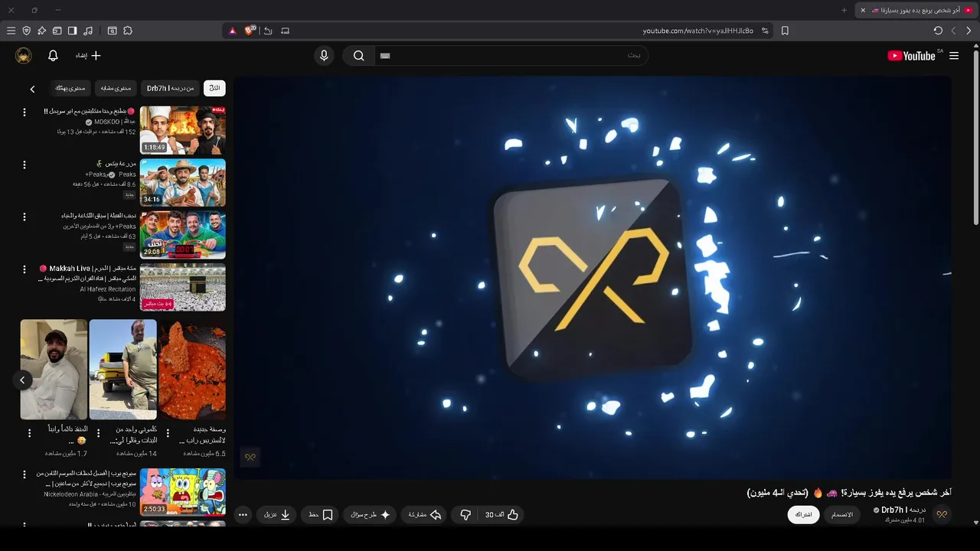Open the Leo AI sparkle icon
The image size is (980, 551).
42,31
